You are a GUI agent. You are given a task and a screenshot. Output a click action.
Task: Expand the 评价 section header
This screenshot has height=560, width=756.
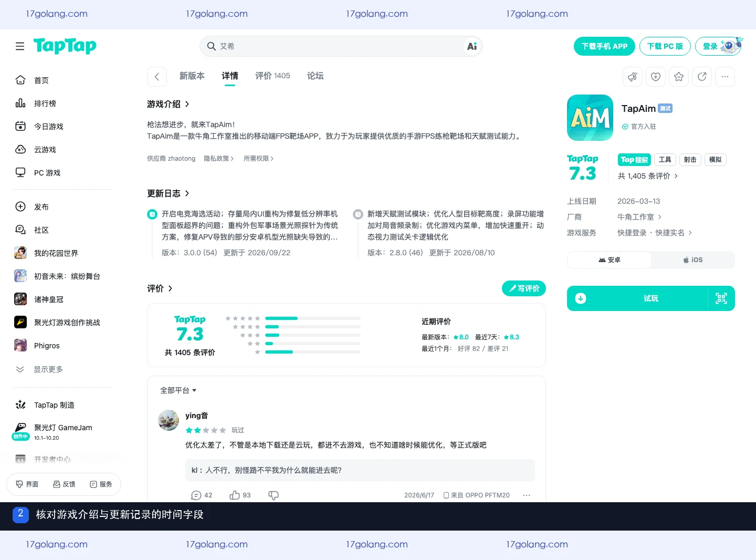click(160, 288)
